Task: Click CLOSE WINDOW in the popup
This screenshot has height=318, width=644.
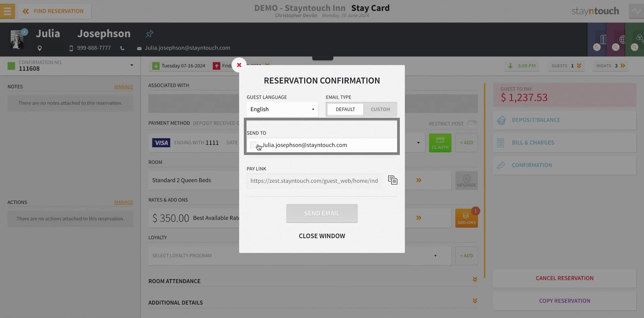Action: tap(322, 236)
